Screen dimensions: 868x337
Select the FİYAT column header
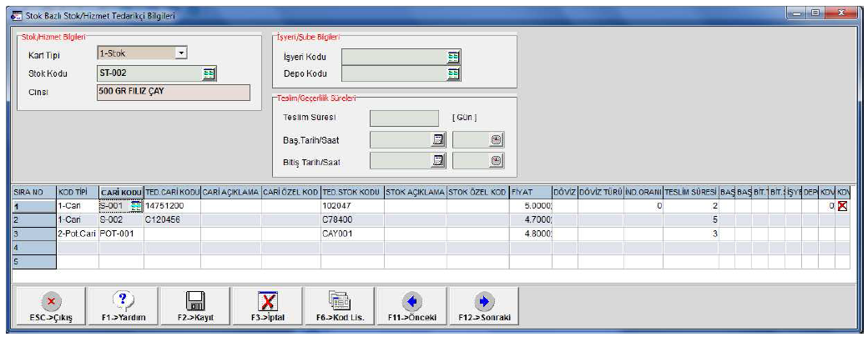pos(530,191)
